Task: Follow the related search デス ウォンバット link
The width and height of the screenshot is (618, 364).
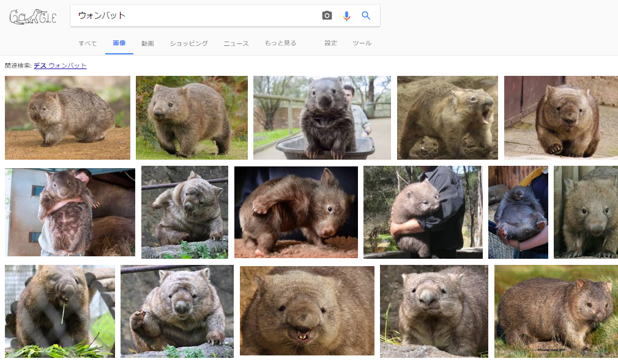Action: [60, 65]
